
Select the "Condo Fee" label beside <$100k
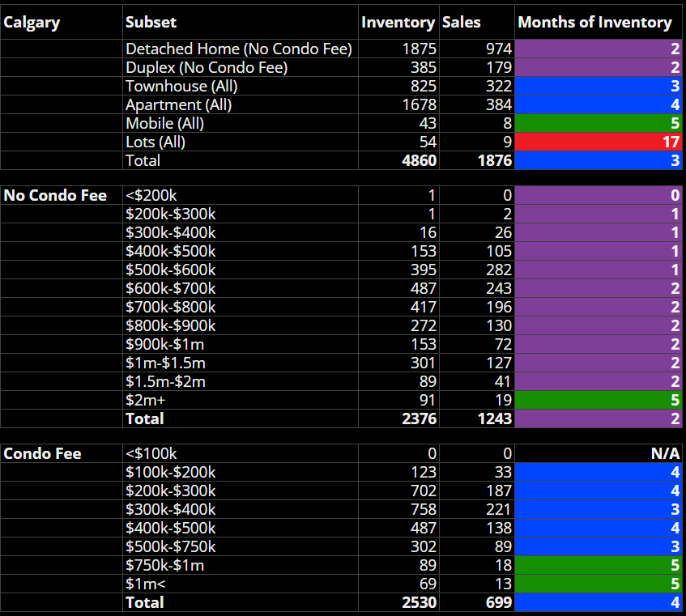(x=42, y=453)
